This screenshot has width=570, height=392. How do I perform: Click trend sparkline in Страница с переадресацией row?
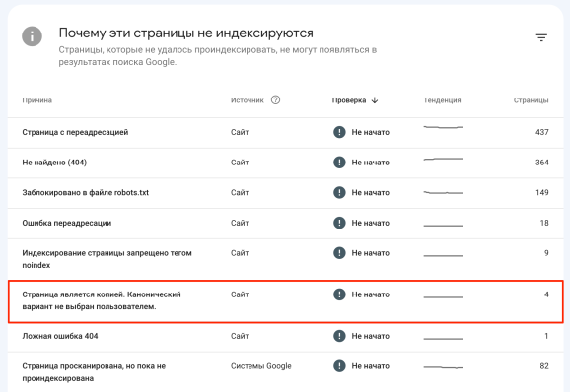pos(443,127)
